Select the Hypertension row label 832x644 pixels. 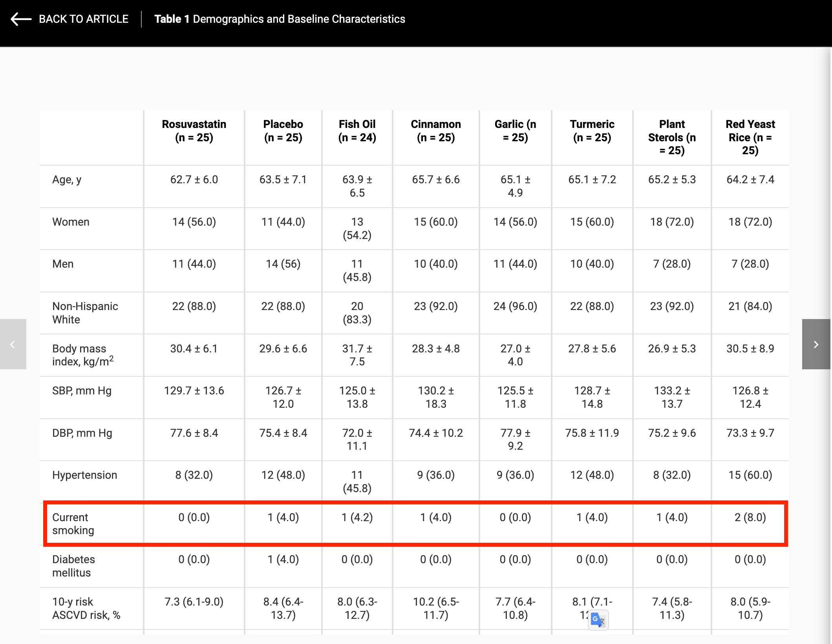[x=84, y=475]
